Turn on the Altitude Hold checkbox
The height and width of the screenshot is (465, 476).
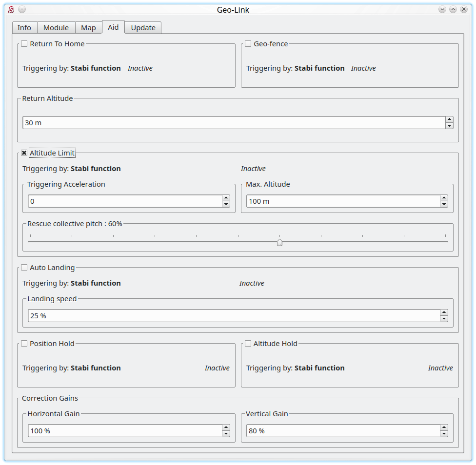coord(248,344)
